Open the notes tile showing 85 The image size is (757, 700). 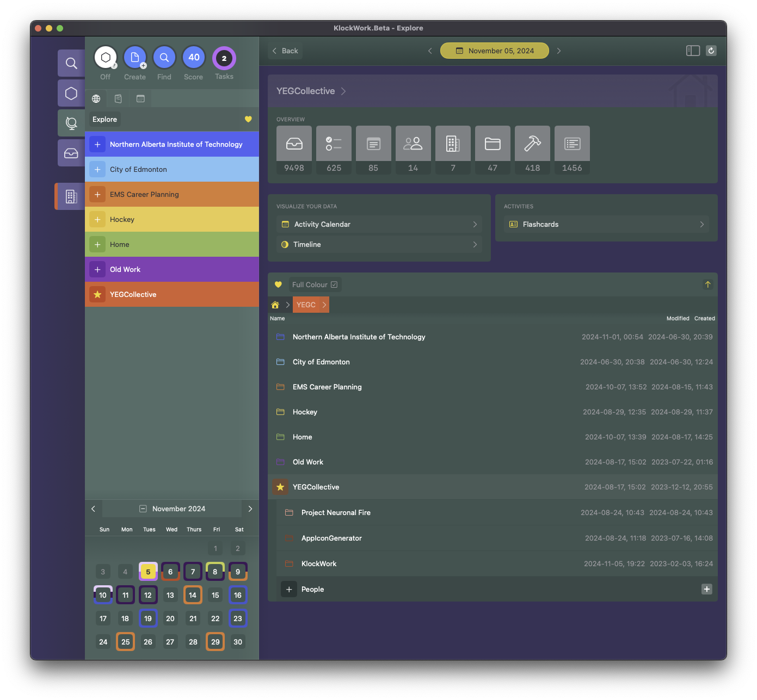coord(373,150)
